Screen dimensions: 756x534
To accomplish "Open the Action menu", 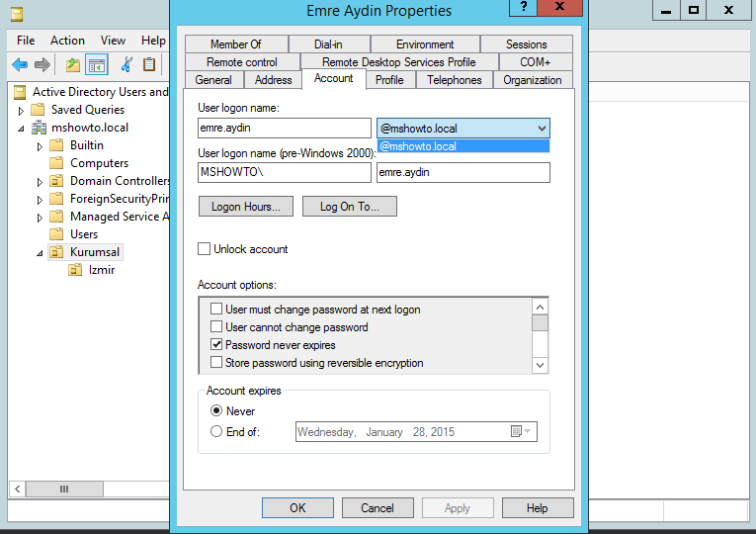I will pyautogui.click(x=67, y=41).
